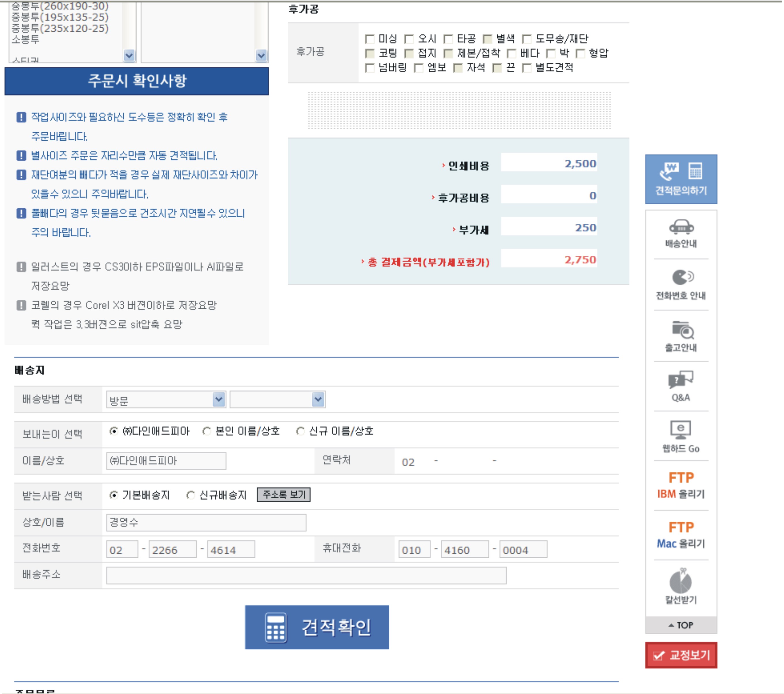Click the 견적문의하기 quote inquiry icon
784x694 pixels.
(x=680, y=179)
